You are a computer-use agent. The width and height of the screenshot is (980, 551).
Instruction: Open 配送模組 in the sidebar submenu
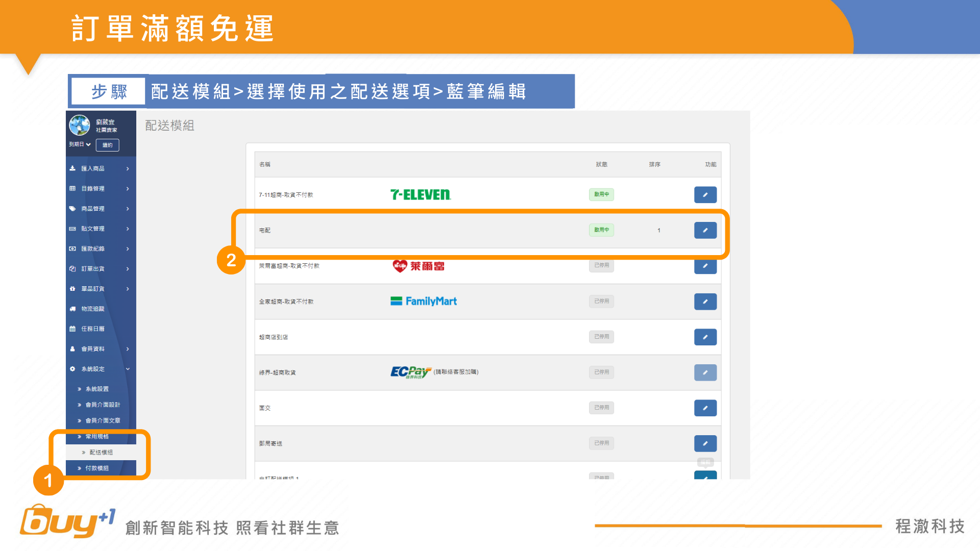coord(101,453)
